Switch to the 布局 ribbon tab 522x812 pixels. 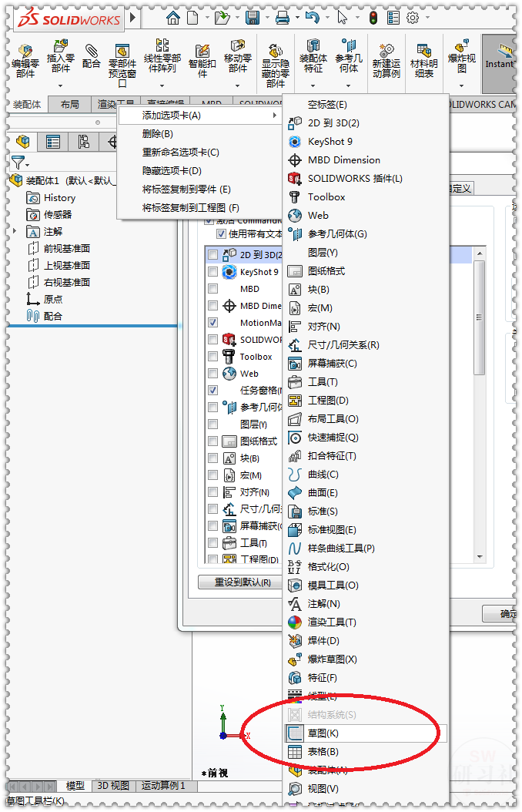point(70,105)
